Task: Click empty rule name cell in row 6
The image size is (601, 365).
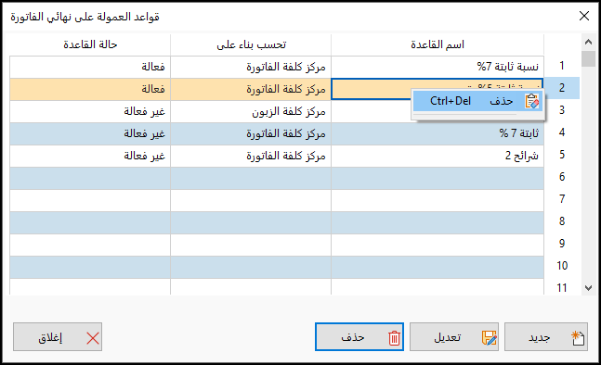Action: pos(437,178)
